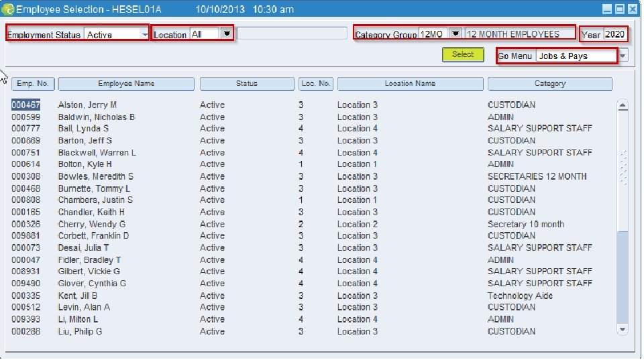
Task: Select employee Kent, Jill B
Action: pos(78,296)
